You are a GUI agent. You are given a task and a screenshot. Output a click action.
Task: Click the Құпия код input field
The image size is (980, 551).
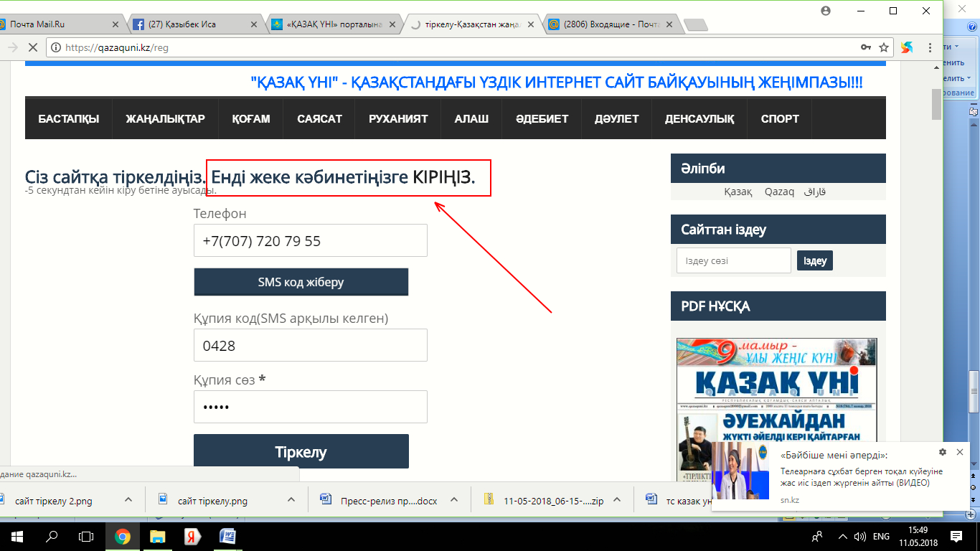click(x=311, y=345)
